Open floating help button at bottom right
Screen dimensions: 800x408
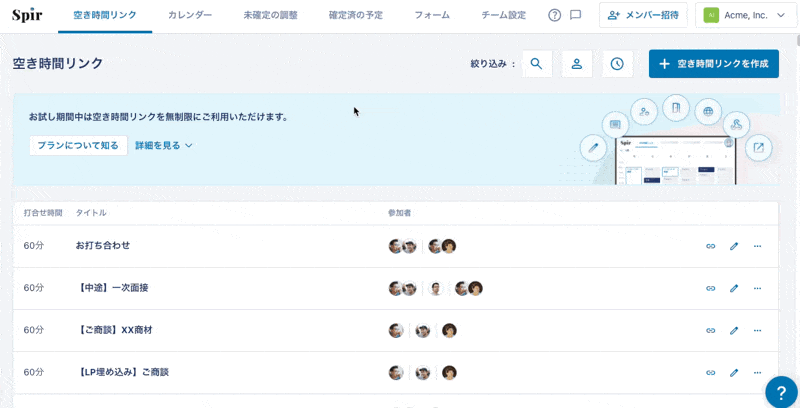tap(781, 392)
